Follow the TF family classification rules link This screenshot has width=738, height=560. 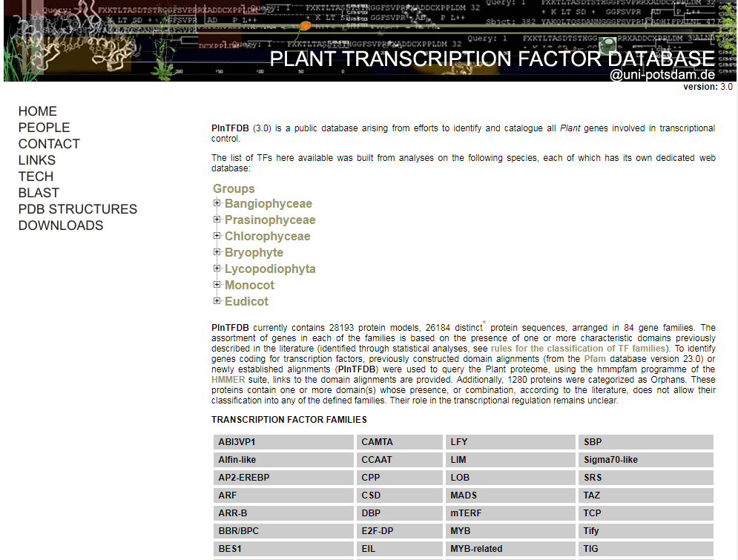(578, 349)
